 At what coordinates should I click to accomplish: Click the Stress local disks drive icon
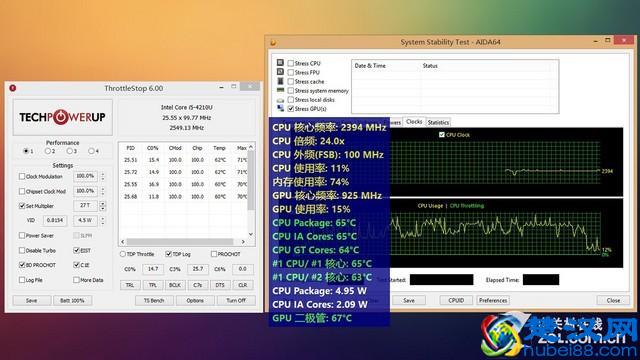pyautogui.click(x=280, y=100)
